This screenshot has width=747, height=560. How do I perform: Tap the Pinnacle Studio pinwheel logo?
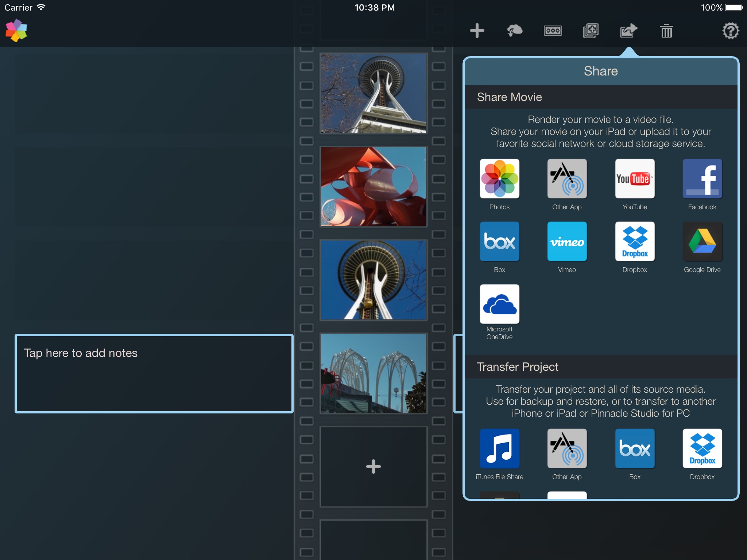tap(16, 31)
